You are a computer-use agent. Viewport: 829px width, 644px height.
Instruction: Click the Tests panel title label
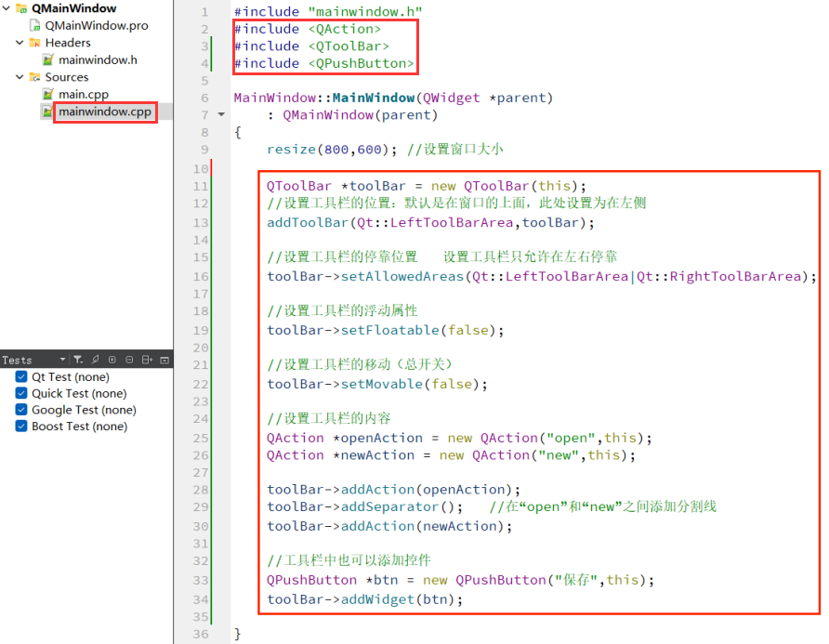[17, 360]
